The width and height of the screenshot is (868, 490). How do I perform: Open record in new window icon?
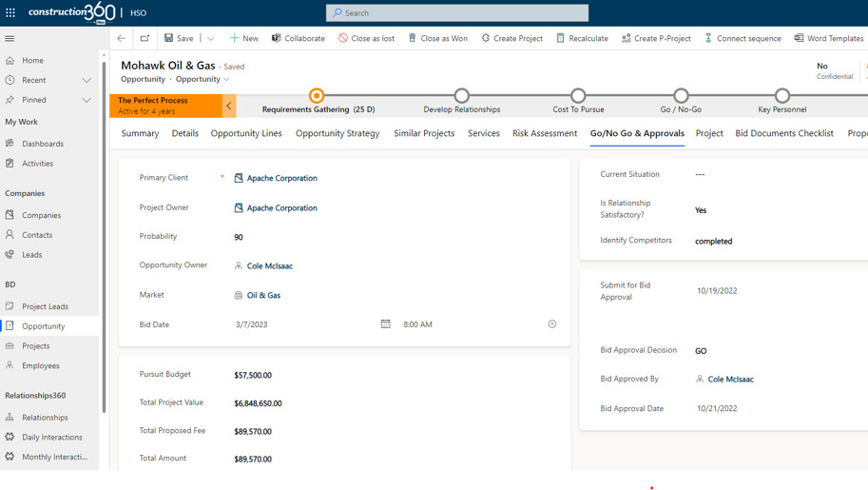point(145,38)
